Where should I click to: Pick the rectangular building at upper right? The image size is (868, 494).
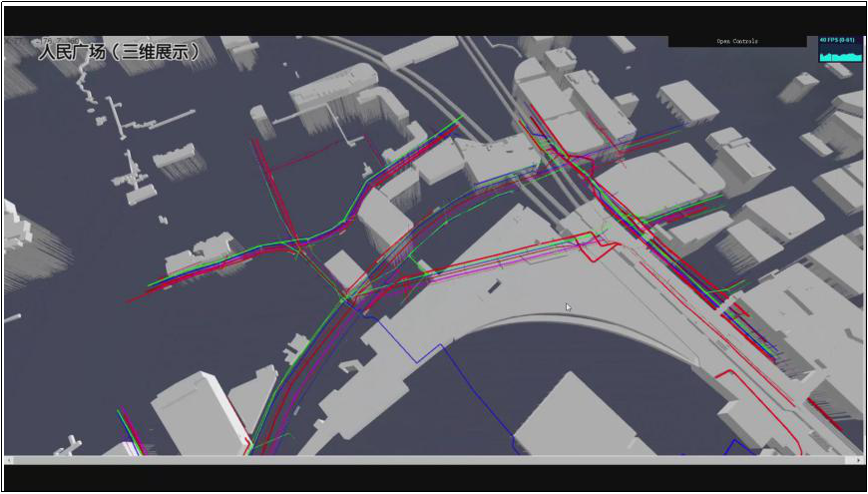click(x=688, y=100)
